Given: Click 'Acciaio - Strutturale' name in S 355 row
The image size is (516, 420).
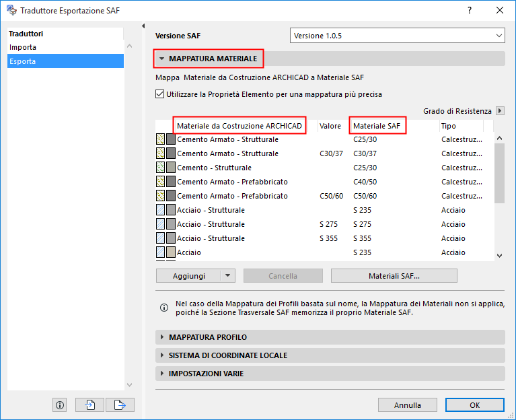Looking at the screenshot, I should point(211,238).
